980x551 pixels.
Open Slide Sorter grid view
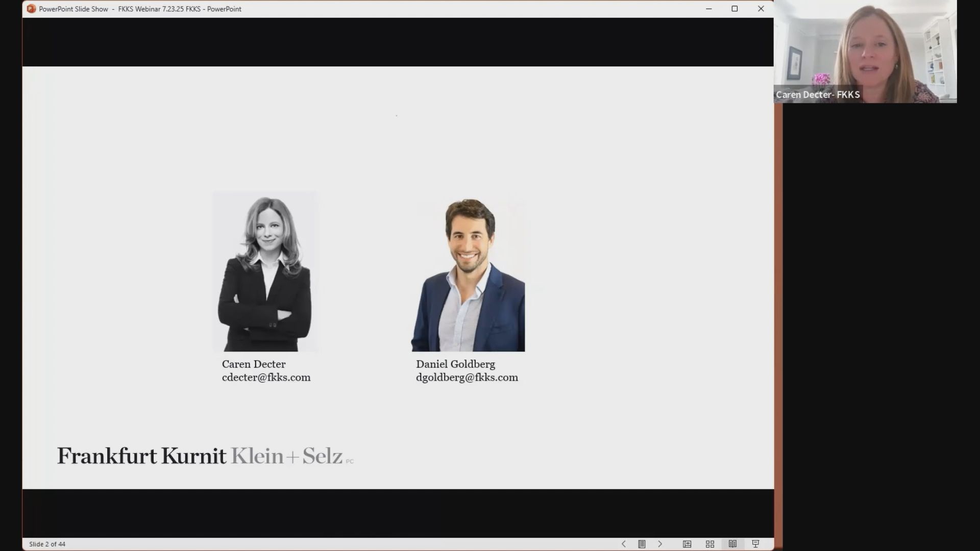(710, 544)
